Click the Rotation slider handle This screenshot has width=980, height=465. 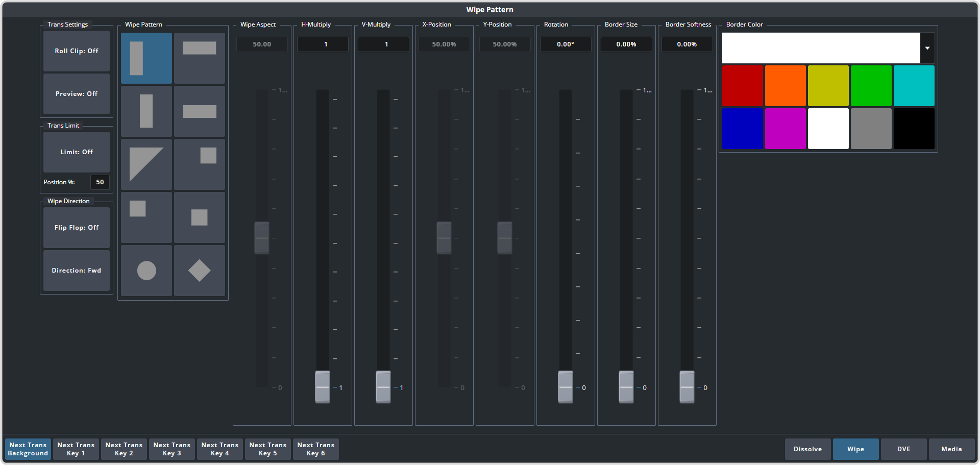(566, 387)
